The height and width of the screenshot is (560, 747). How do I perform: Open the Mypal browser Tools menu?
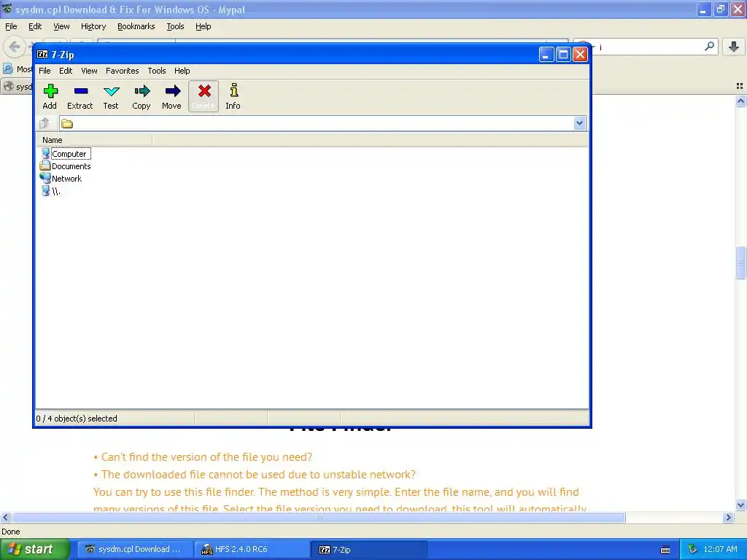pyautogui.click(x=175, y=26)
